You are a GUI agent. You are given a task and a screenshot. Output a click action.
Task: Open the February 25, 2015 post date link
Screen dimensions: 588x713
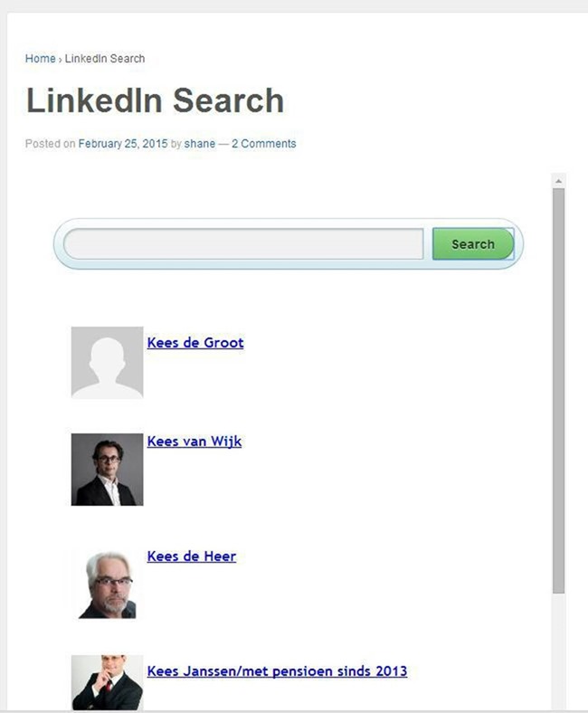coord(123,144)
